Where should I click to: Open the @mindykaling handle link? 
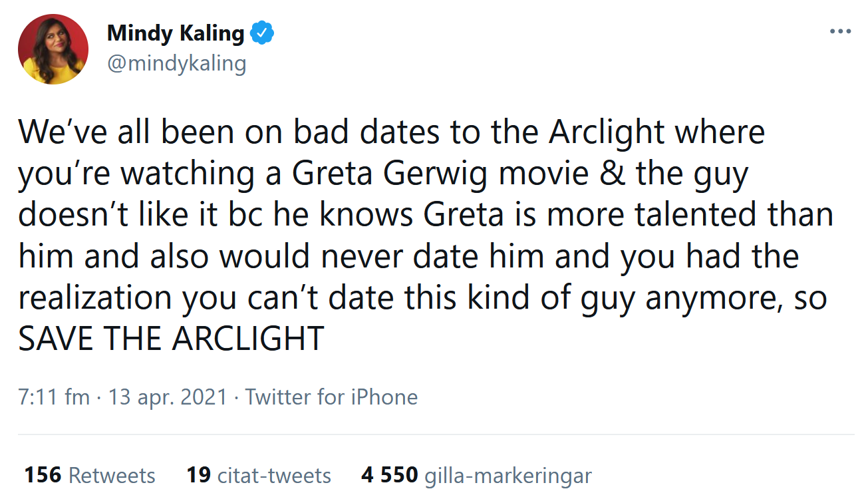click(177, 63)
